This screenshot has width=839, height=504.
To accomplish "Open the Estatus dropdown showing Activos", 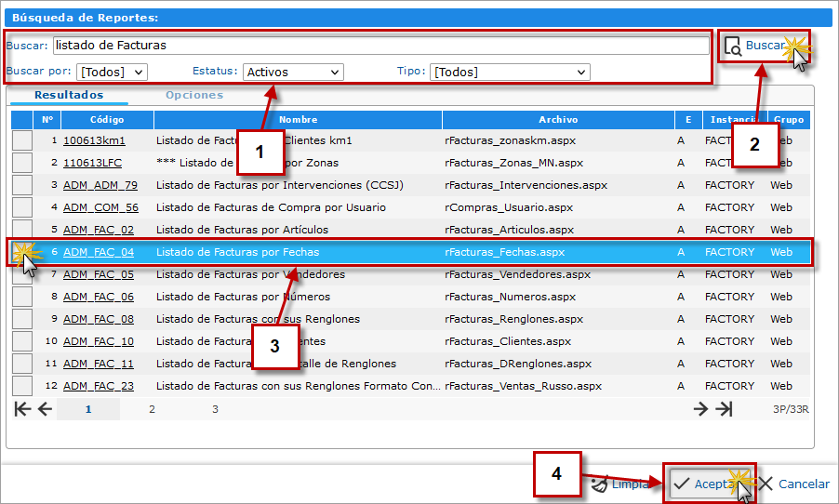I will point(293,72).
